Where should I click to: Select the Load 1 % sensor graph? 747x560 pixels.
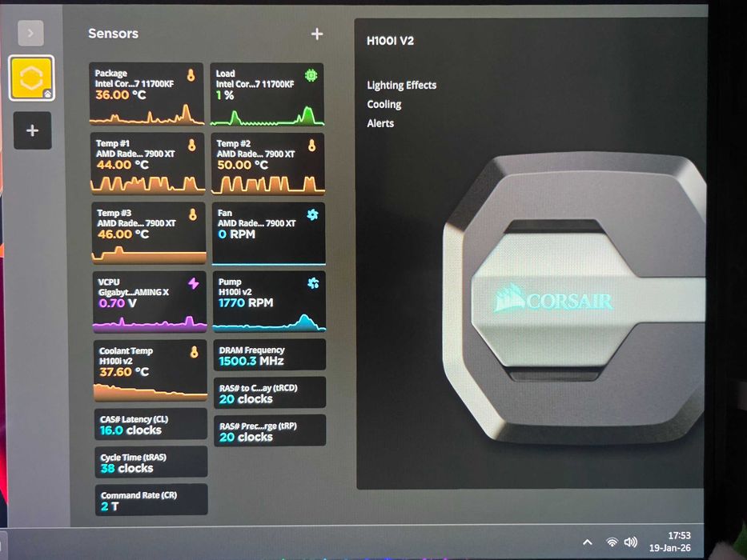[x=267, y=114]
